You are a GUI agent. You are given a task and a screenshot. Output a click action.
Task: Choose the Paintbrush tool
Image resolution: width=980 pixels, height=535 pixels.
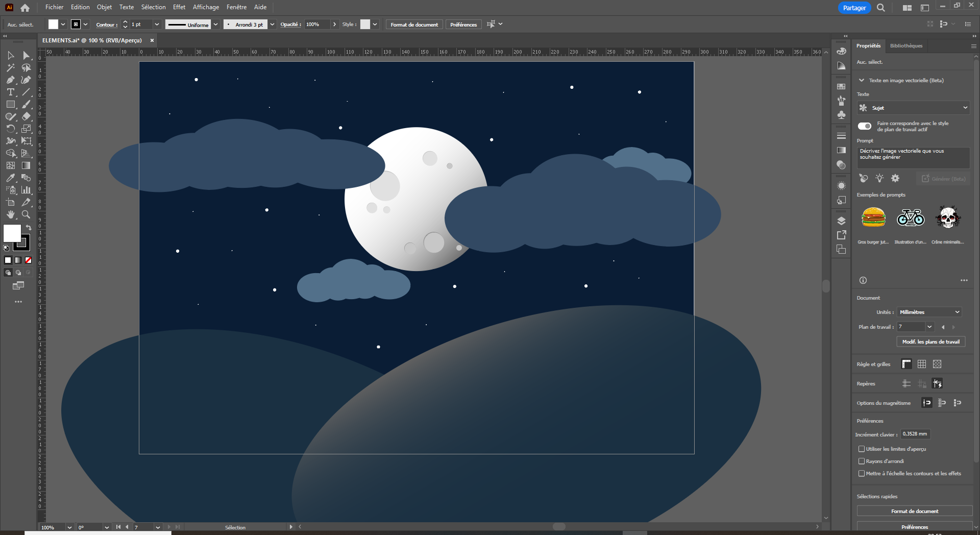pos(27,104)
